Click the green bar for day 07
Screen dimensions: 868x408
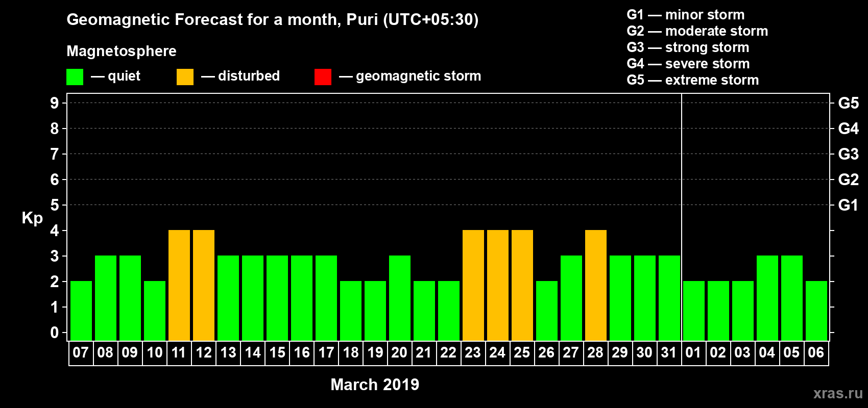coord(81,311)
